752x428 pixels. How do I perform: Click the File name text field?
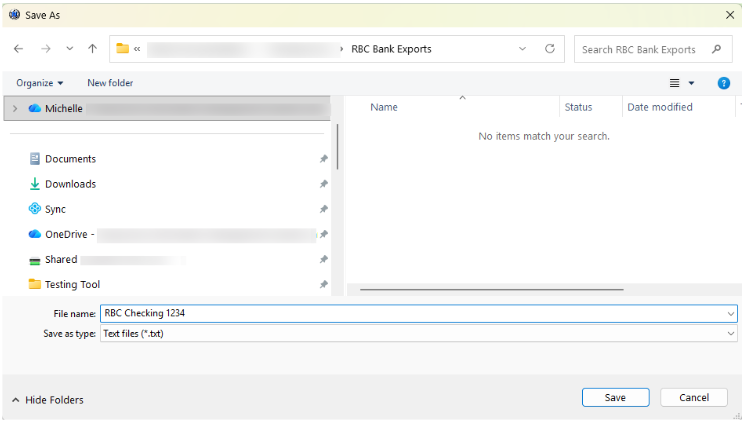point(413,314)
